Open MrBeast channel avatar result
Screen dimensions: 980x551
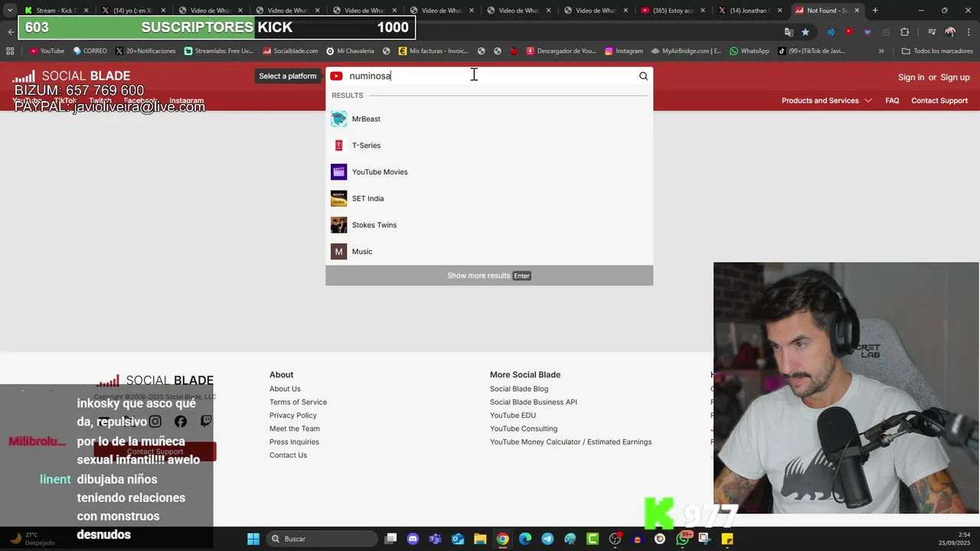(338, 119)
